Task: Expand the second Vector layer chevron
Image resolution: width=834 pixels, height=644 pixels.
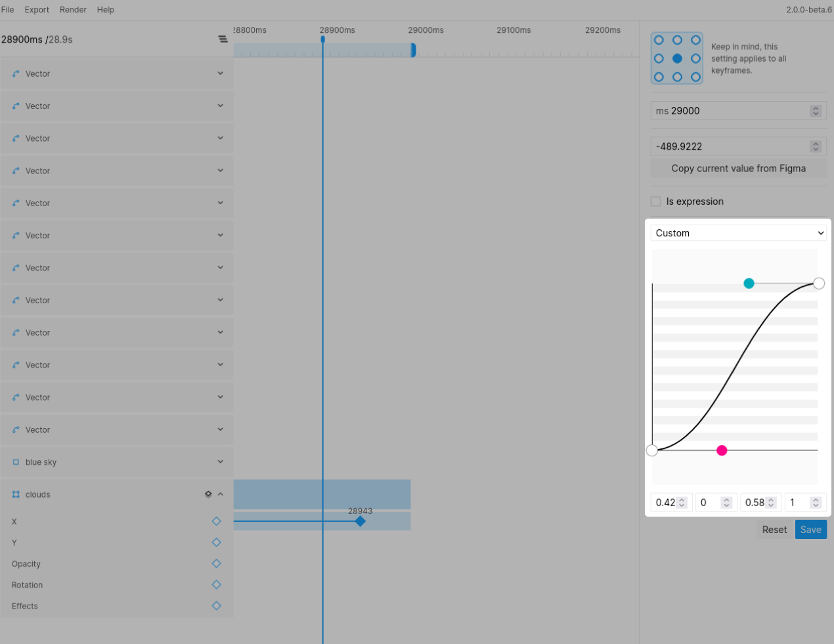Action: click(x=221, y=106)
